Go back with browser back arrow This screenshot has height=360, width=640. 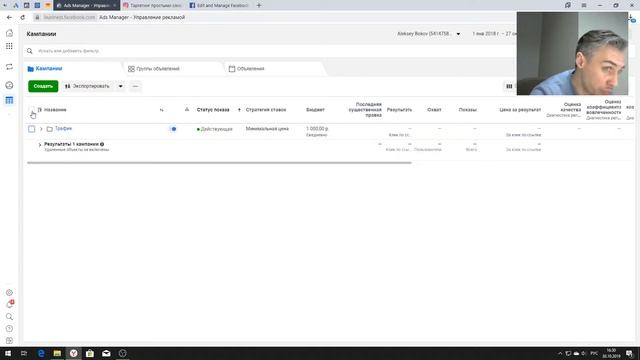9,18
